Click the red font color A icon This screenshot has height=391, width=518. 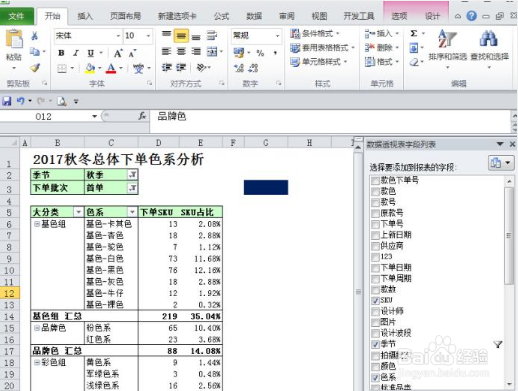111,68
